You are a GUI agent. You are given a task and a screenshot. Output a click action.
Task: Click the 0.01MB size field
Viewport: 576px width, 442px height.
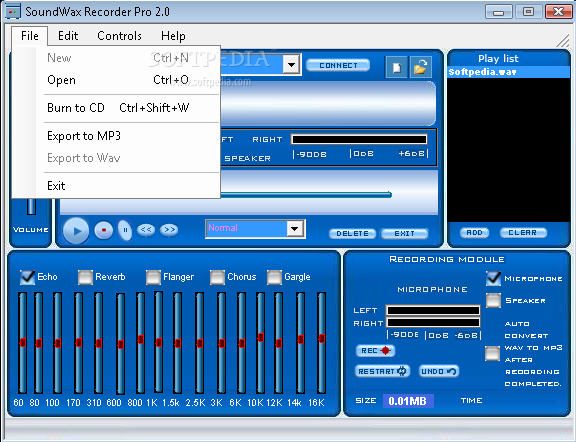point(408,401)
